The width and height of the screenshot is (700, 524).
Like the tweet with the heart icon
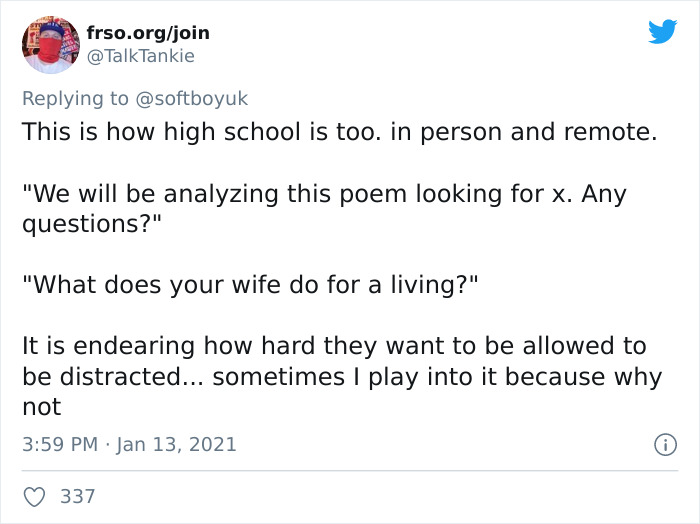(34, 496)
